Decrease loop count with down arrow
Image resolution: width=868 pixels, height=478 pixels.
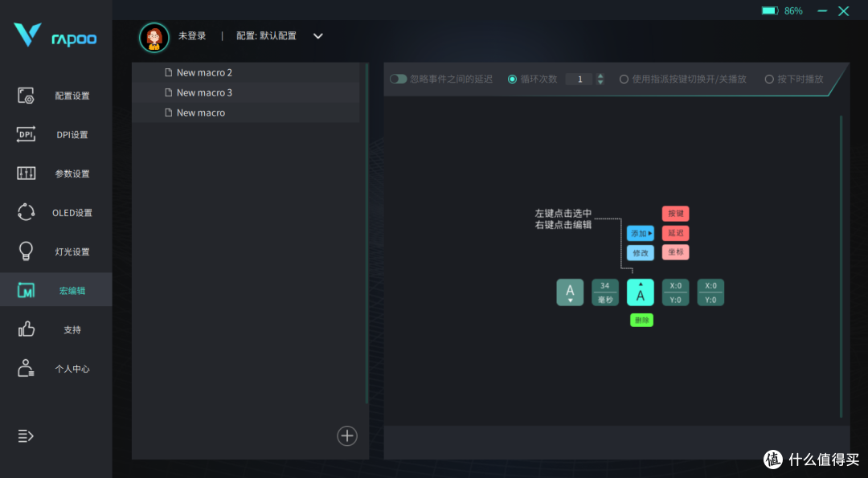click(x=600, y=83)
